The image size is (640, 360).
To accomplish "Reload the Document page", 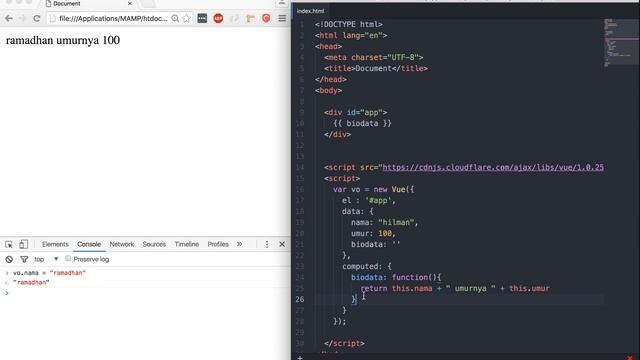I will click(37, 18).
